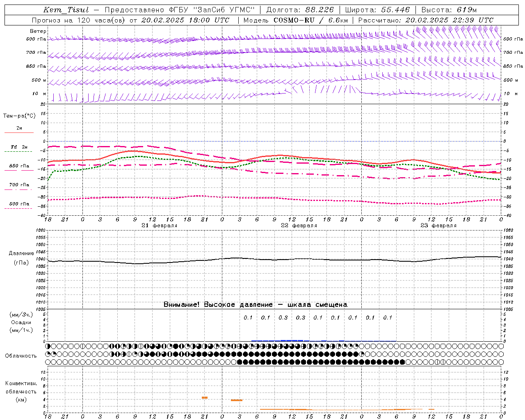Click the "(мм/3ч.)" precipitation unit label
The height and width of the screenshot is (420, 525).
coord(21,315)
